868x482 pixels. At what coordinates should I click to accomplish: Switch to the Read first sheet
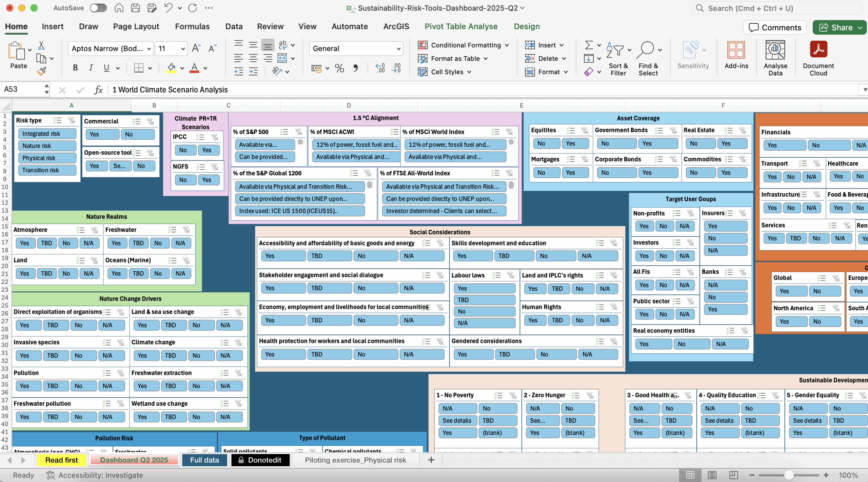click(61, 460)
